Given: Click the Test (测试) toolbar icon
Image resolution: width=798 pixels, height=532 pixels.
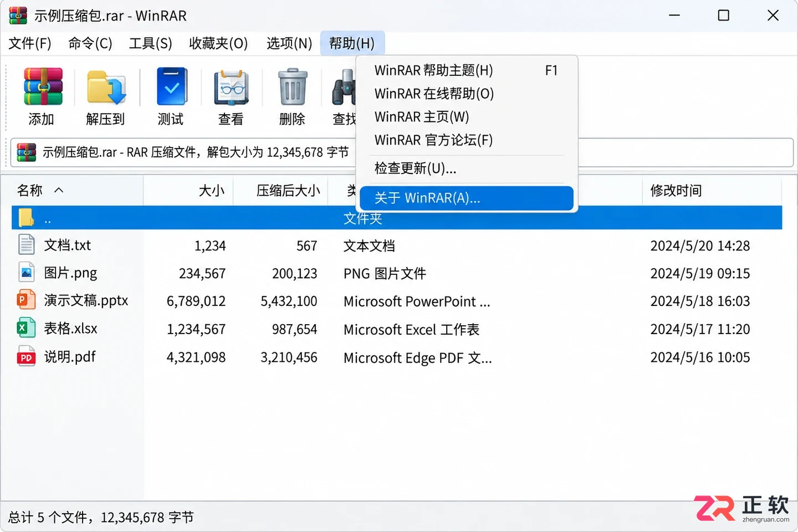Looking at the screenshot, I should pyautogui.click(x=172, y=87).
